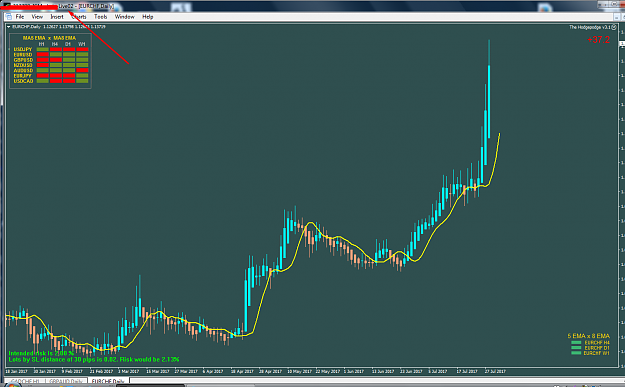
Task: Click the green USDCAD W1 signal cell
Action: tap(82, 81)
